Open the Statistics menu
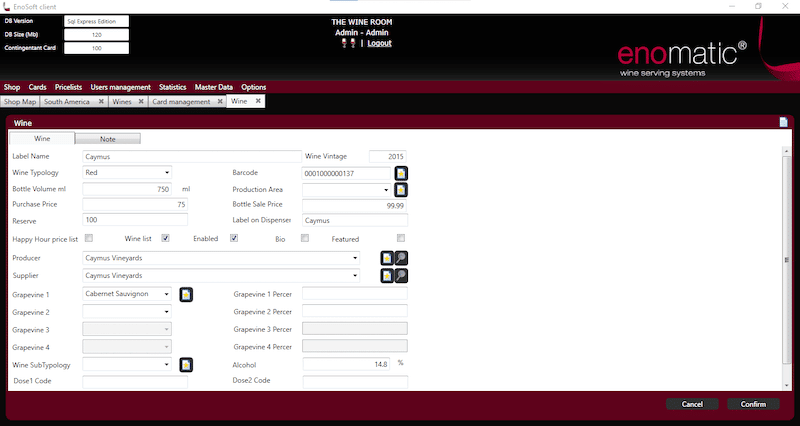This screenshot has width=800, height=426. coord(172,87)
